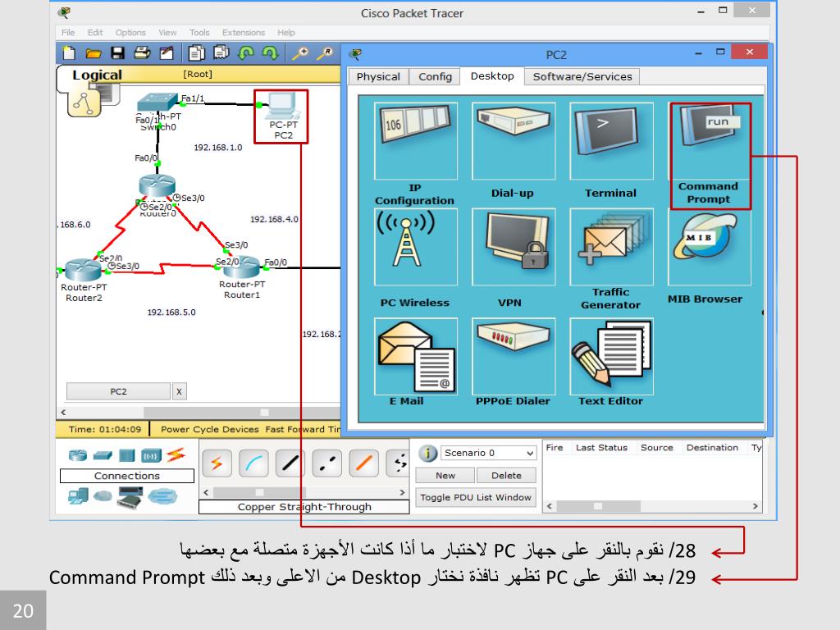Open PC Wireless app
This screenshot has width=840, height=630.
point(416,247)
